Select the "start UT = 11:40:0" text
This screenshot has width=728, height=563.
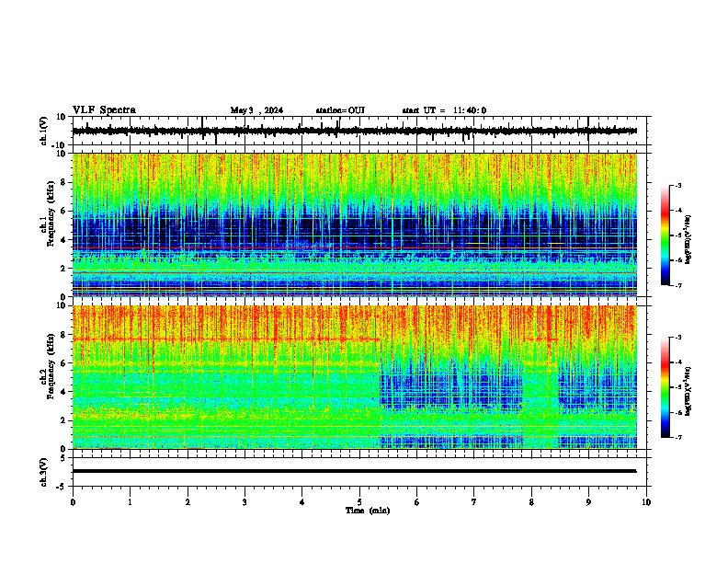(444, 110)
